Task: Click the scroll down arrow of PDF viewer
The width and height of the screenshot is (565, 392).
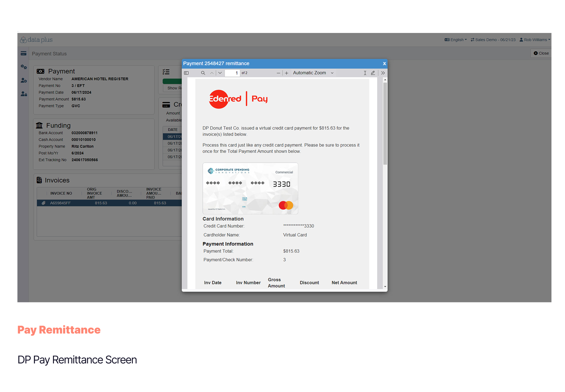Action: 385,286
